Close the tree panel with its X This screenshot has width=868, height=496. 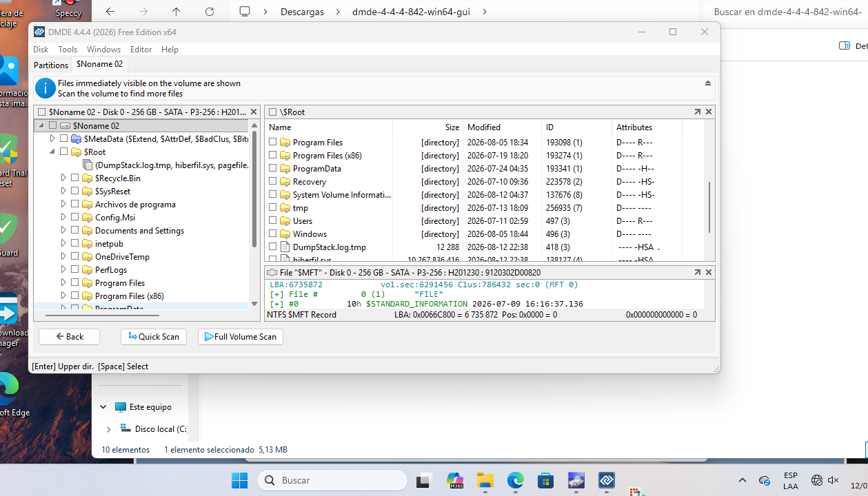pyautogui.click(x=254, y=112)
